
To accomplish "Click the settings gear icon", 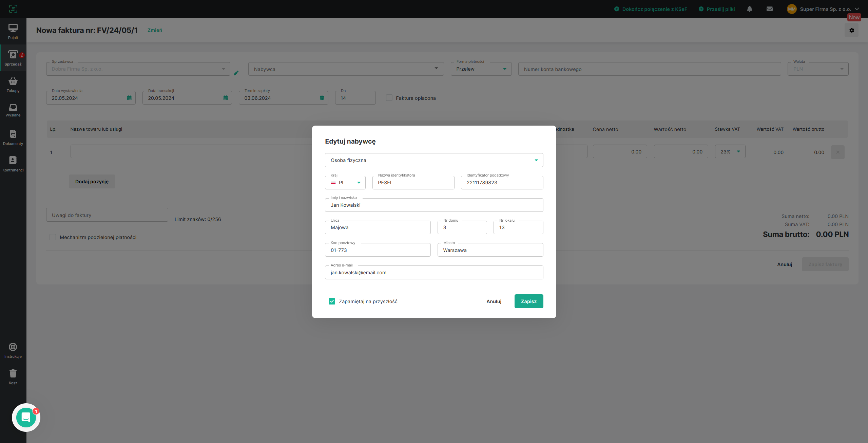I will coord(851,30).
